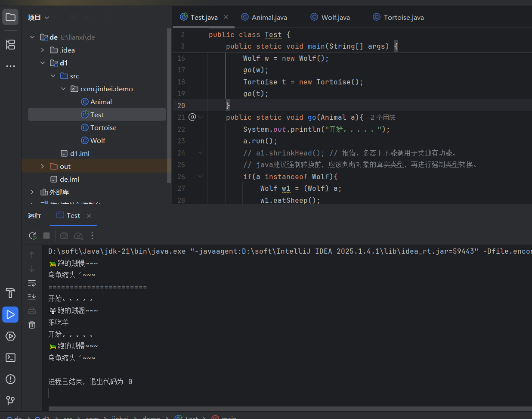
Task: Open the Run toolbar more options menu
Action: 92,236
